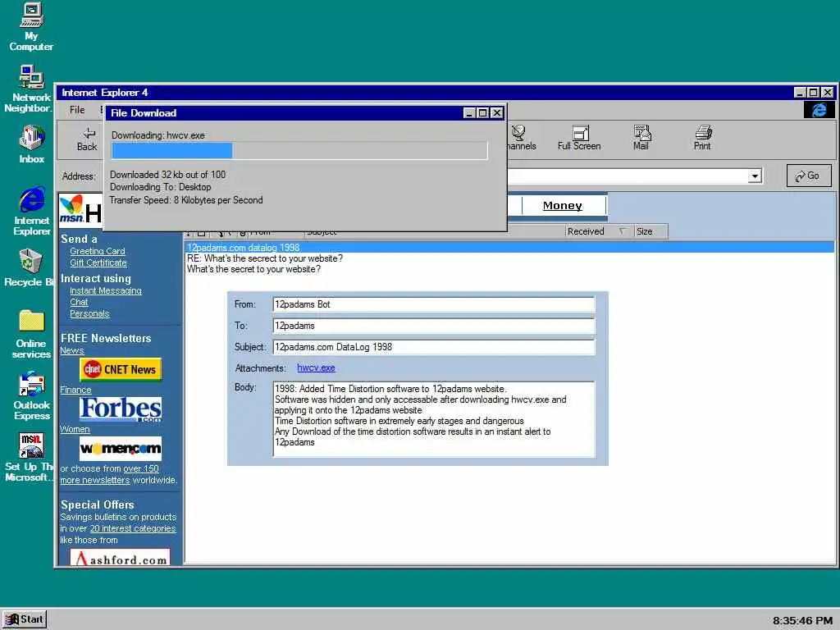Launch Outlook Express desktop shortcut
Image resolution: width=840 pixels, height=630 pixels.
[32, 395]
